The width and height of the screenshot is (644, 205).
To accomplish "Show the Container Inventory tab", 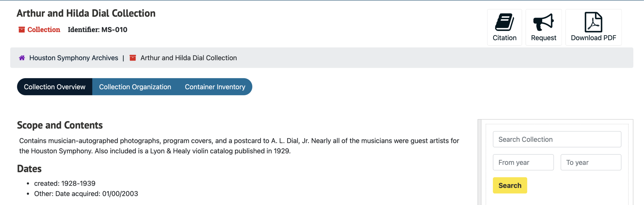I will pos(215,87).
